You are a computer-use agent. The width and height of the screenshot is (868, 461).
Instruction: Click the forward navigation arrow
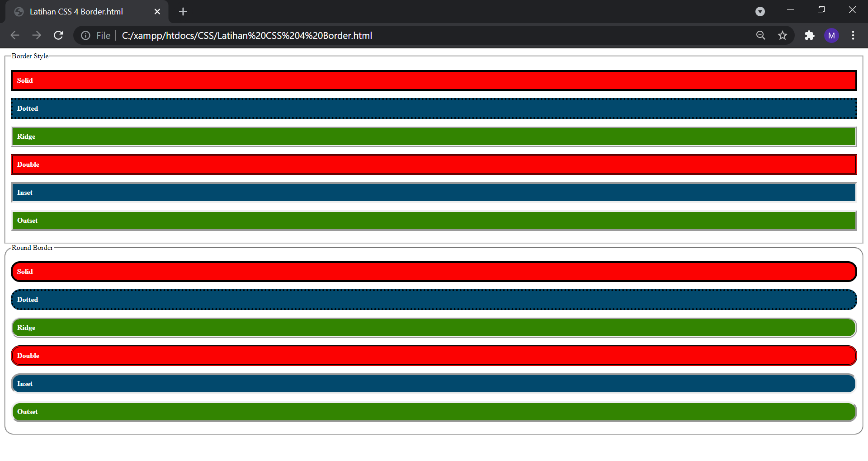tap(37, 35)
